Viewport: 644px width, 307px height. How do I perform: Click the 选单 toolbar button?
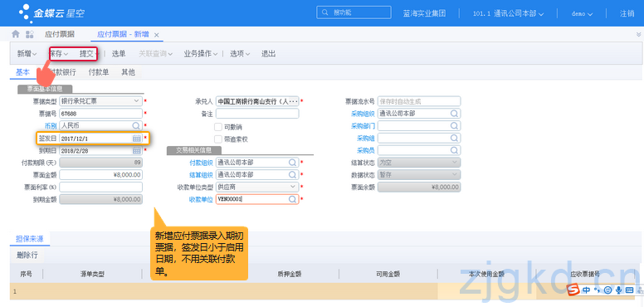tap(119, 54)
